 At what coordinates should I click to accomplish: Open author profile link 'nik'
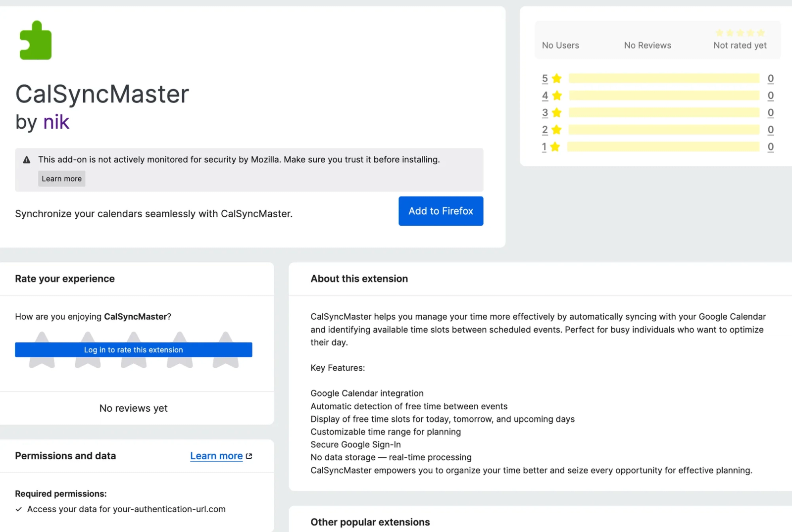[x=56, y=122]
